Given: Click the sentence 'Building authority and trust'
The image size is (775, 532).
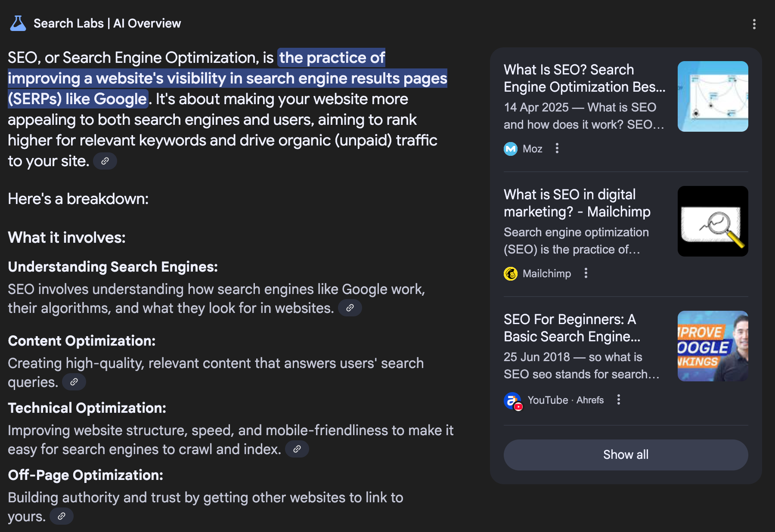Looking at the screenshot, I should pos(205,507).
